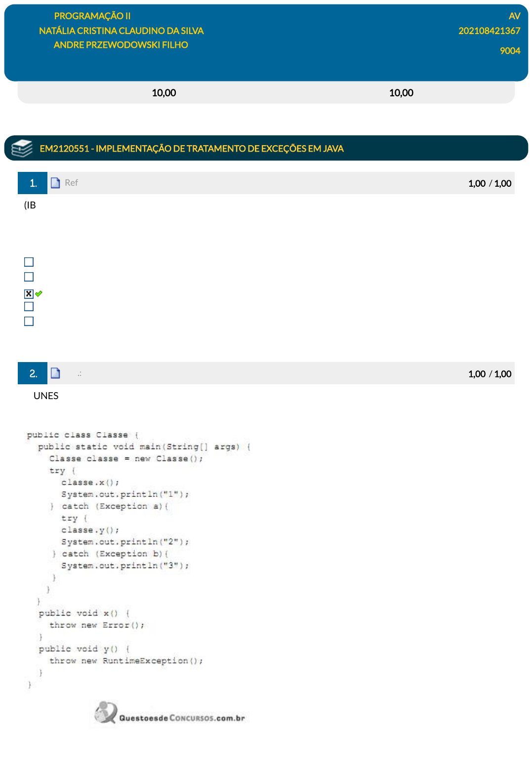
Task: Click the blue question number 2 badge
Action: (x=33, y=373)
